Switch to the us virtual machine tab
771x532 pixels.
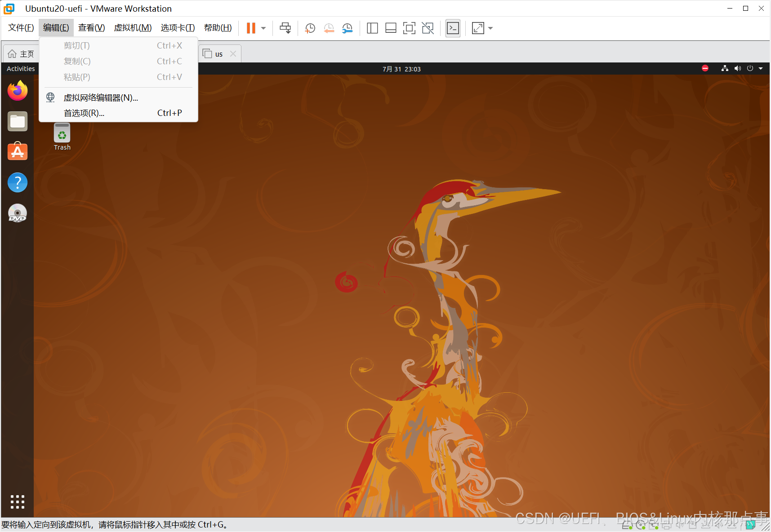coord(218,53)
